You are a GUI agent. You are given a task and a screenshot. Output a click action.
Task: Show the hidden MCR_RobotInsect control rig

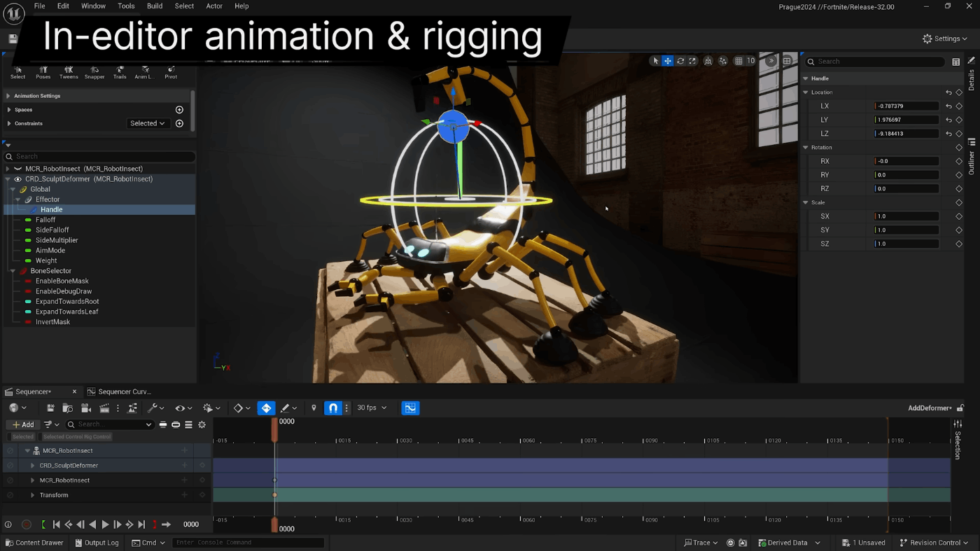(17, 169)
